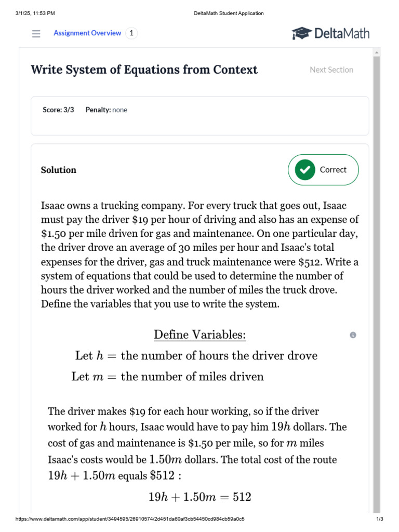This screenshot has width=399, height=532.
Task: Click the Solution heading
Action: [59, 170]
